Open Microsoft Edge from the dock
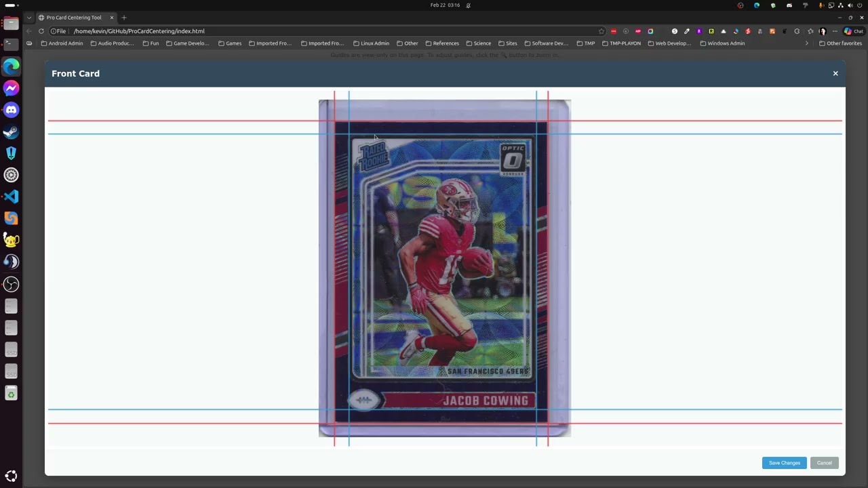This screenshot has width=868, height=488. [x=11, y=66]
